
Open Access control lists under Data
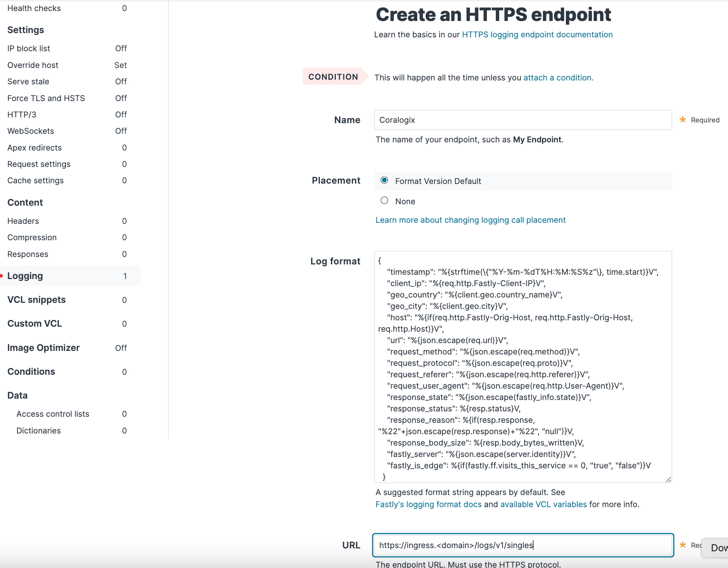71,414
